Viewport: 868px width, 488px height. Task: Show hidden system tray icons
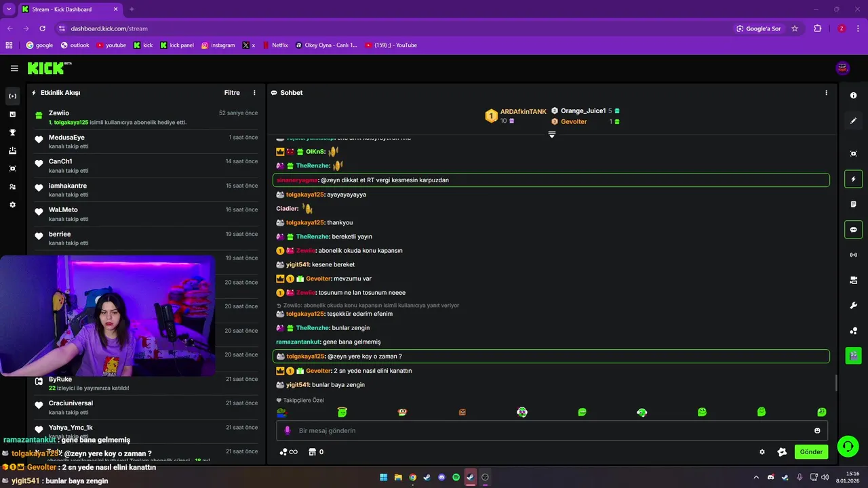coord(756,477)
